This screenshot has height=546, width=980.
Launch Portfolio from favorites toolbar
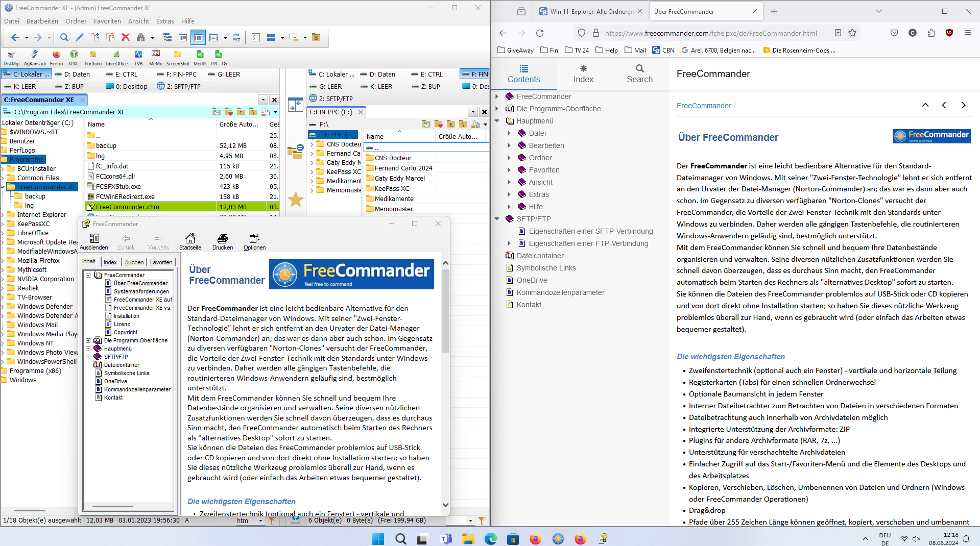pyautogui.click(x=93, y=58)
